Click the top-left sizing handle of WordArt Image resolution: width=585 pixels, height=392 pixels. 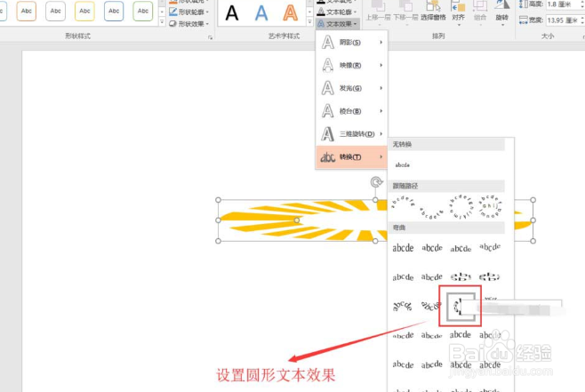(218, 200)
